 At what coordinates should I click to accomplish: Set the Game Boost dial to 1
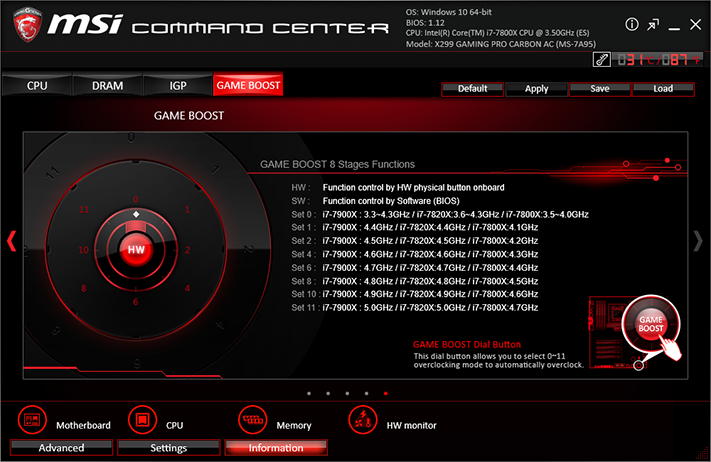[x=187, y=209]
